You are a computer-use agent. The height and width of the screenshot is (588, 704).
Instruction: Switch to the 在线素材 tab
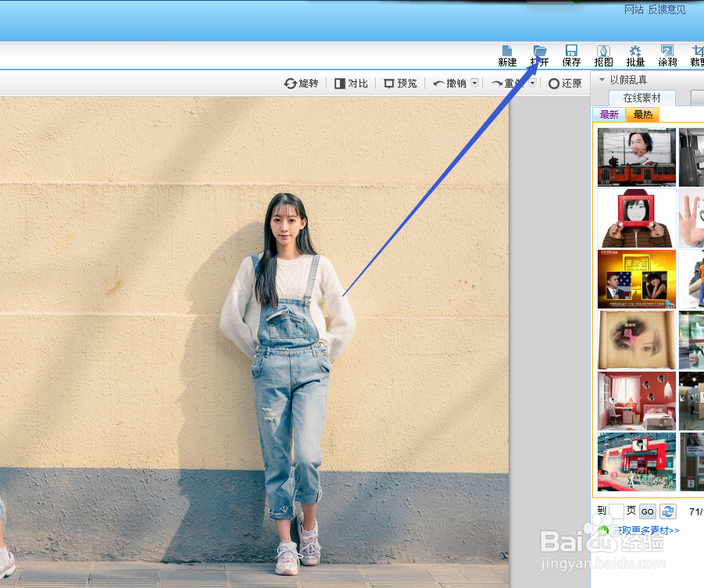[x=642, y=98]
